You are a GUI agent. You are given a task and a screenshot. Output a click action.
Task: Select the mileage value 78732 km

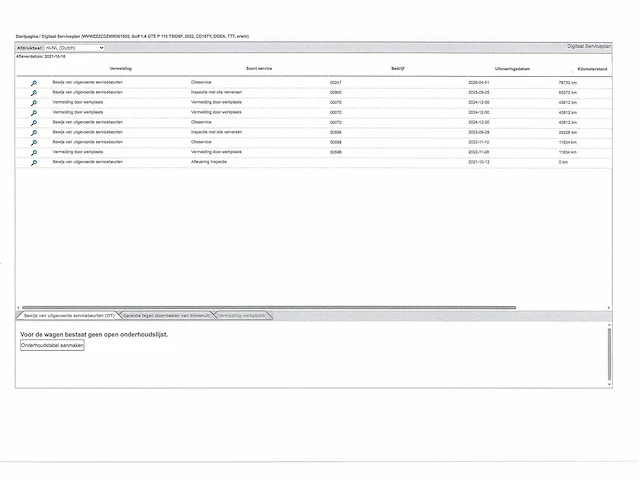(568, 82)
